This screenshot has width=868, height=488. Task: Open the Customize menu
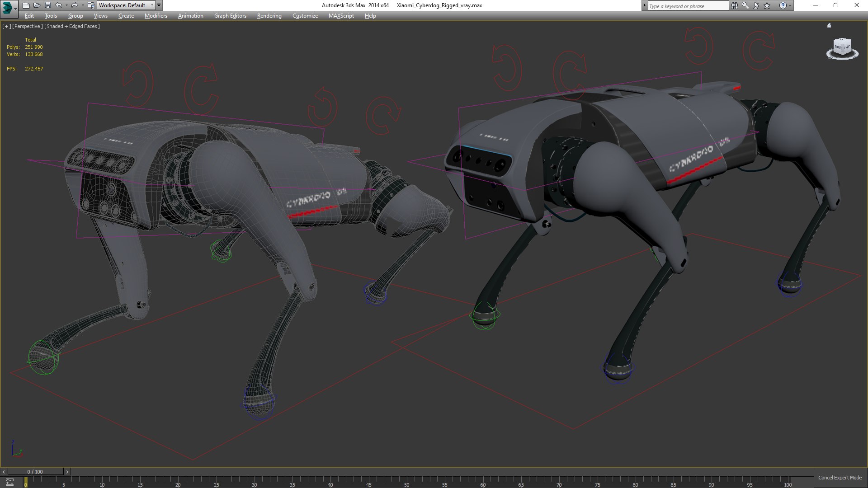[305, 16]
